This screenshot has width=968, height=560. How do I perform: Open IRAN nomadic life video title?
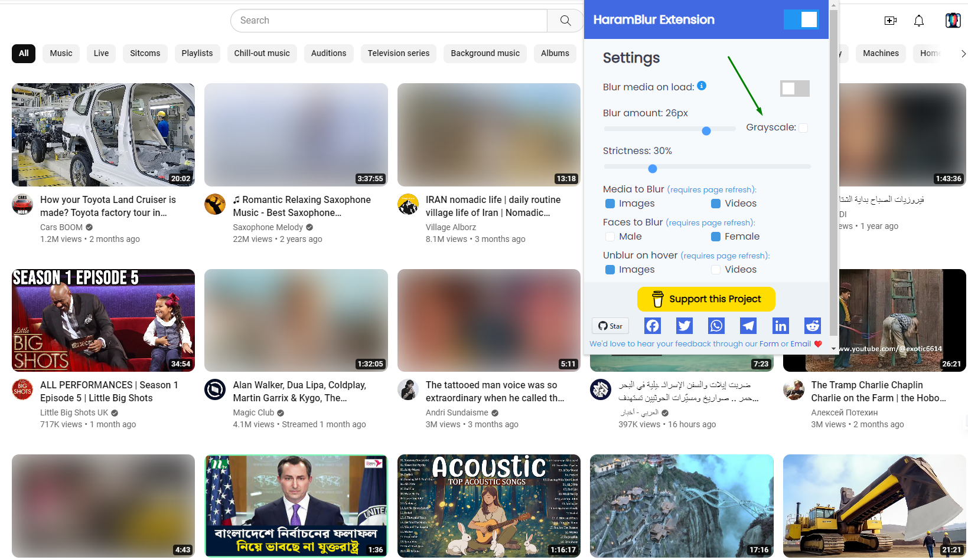click(x=493, y=207)
